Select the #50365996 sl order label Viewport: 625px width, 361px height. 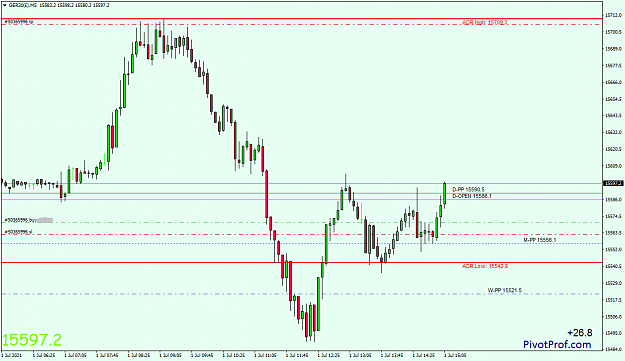[x=18, y=232]
